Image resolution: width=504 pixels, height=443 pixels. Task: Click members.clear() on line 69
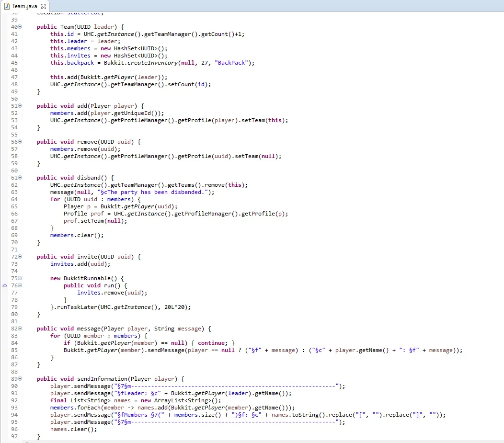coord(75,236)
